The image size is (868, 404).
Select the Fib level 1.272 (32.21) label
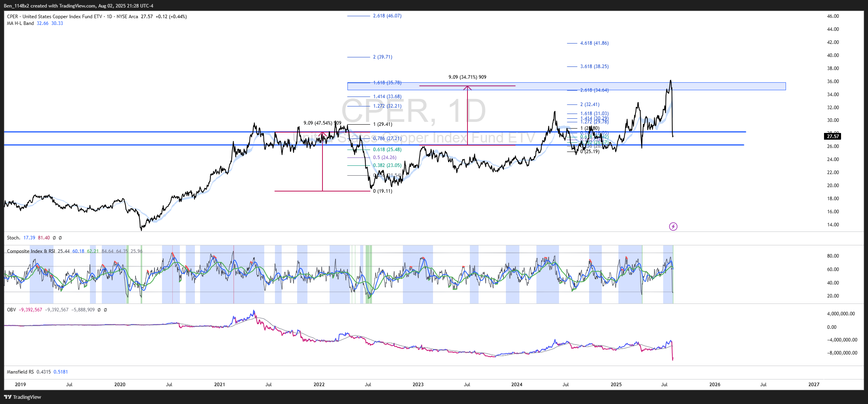pyautogui.click(x=387, y=106)
